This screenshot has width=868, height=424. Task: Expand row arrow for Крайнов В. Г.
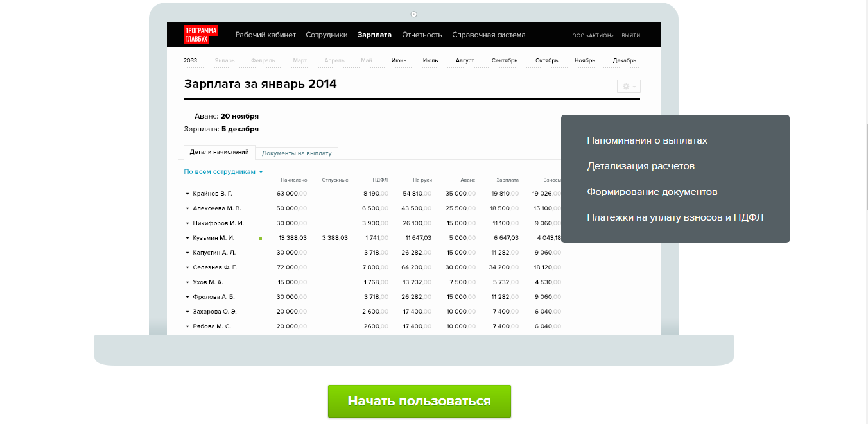tap(187, 194)
